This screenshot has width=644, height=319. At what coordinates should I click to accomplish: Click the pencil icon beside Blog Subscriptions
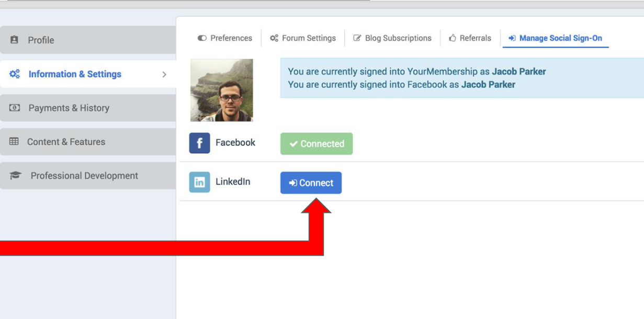(357, 38)
